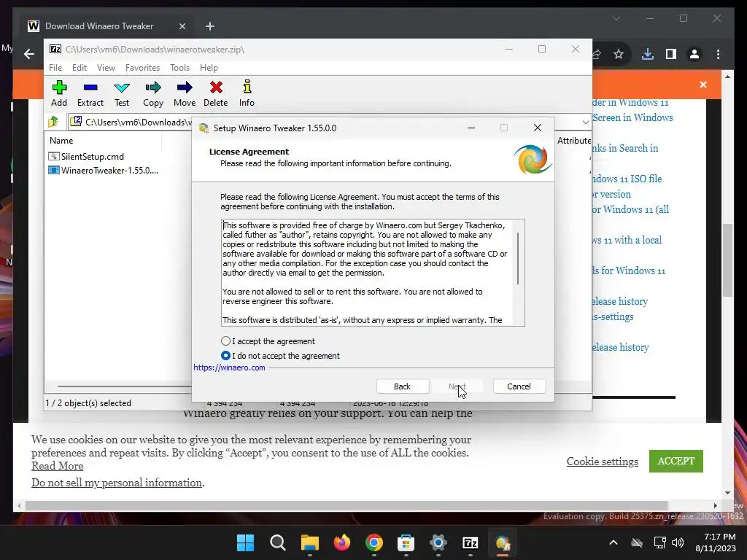Bookmark this page with the star icon
The width and height of the screenshot is (747, 560).
[619, 54]
